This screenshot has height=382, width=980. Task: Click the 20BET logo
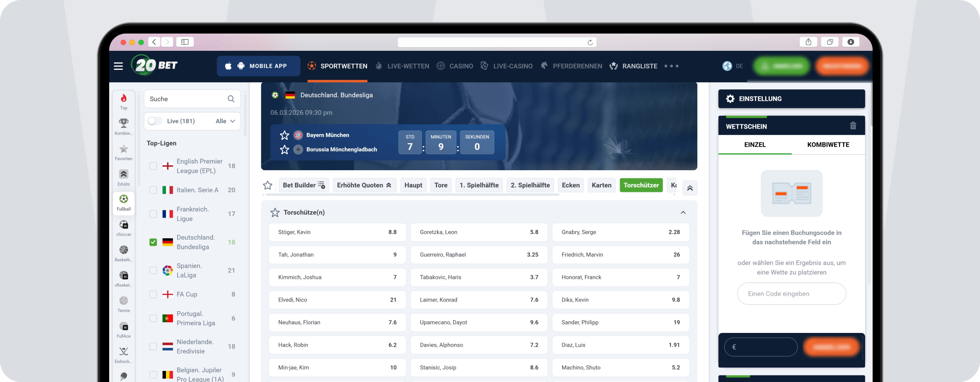pos(154,65)
